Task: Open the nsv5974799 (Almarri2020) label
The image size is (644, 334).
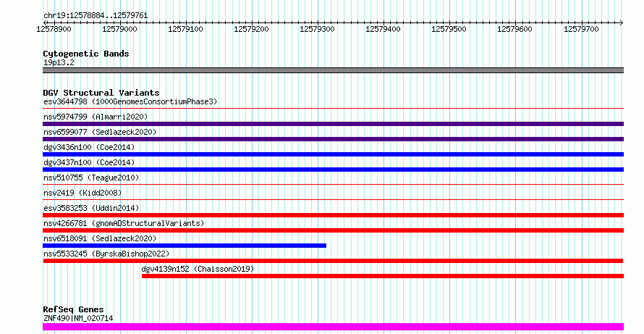Action: pyautogui.click(x=96, y=117)
